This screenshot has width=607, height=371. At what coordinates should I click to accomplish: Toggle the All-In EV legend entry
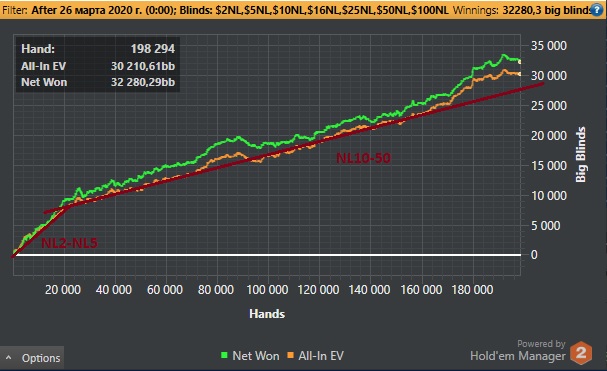[x=316, y=356]
